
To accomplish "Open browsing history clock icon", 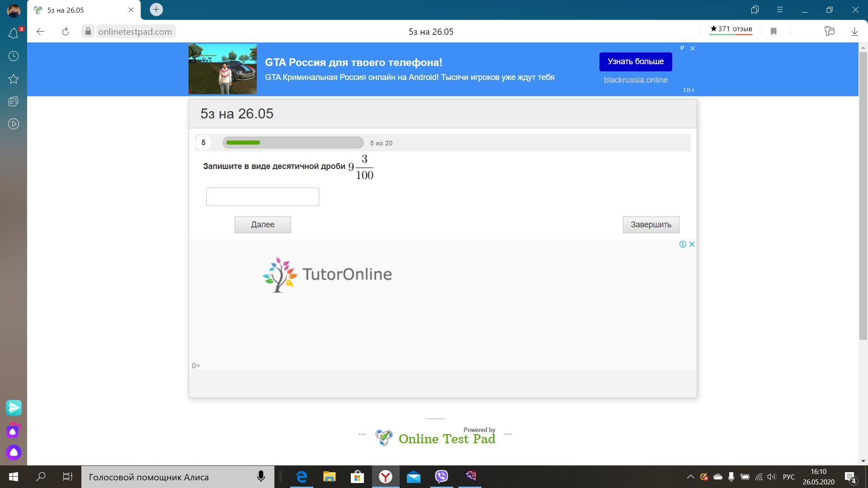I will click(14, 56).
